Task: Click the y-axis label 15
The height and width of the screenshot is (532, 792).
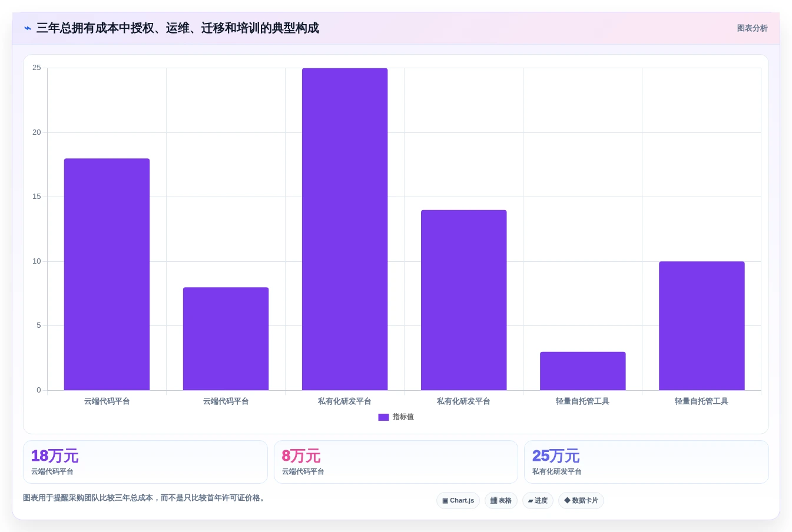Action: (37, 197)
